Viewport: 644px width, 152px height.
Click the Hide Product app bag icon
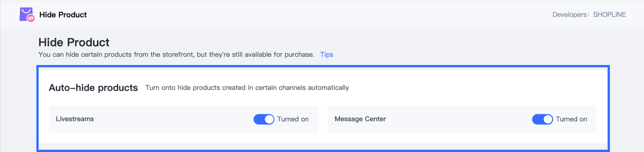coord(25,14)
